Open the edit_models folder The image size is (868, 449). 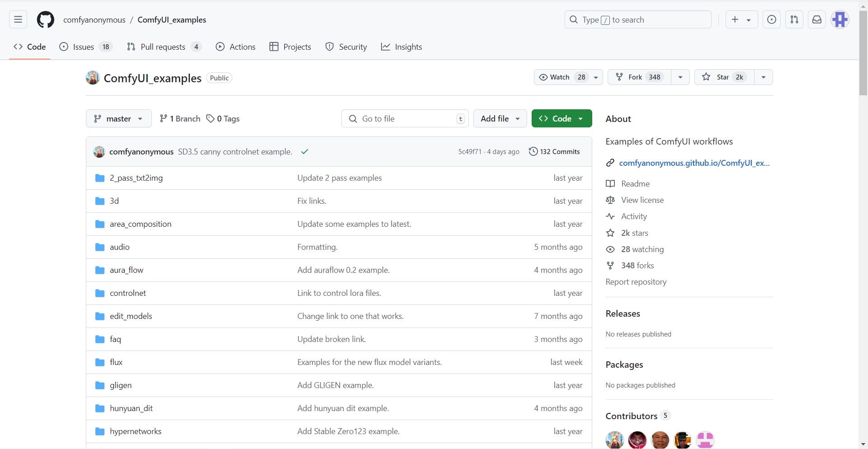[x=131, y=316]
